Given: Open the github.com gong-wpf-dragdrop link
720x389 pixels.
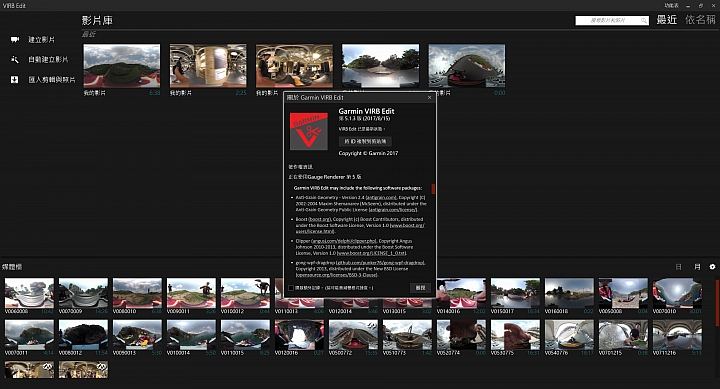Looking at the screenshot, I should coord(381,263).
